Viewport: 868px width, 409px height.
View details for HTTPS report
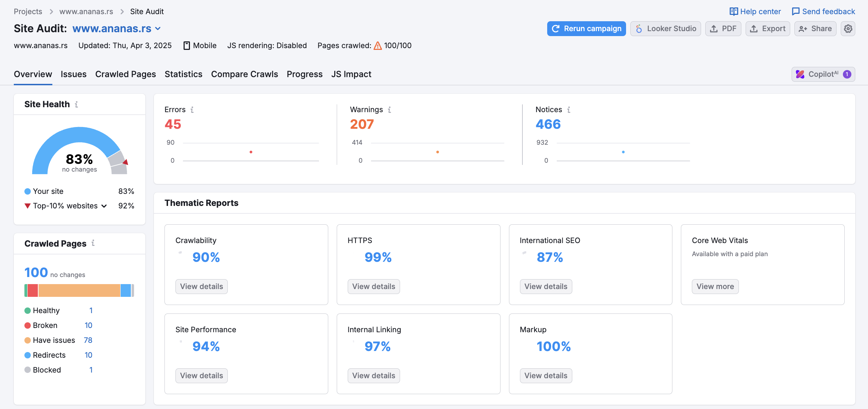[x=374, y=287]
